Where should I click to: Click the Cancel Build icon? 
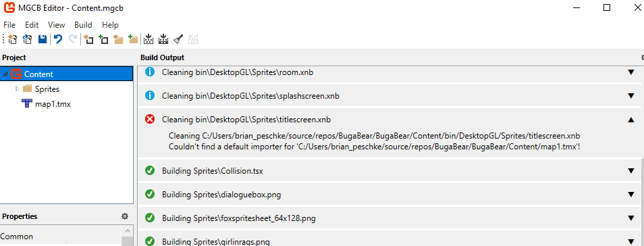193,39
